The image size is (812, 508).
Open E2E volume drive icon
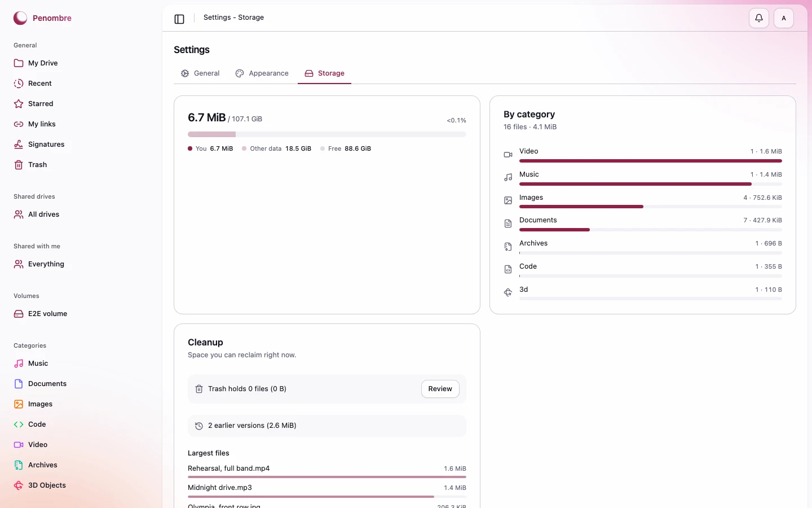tap(19, 314)
